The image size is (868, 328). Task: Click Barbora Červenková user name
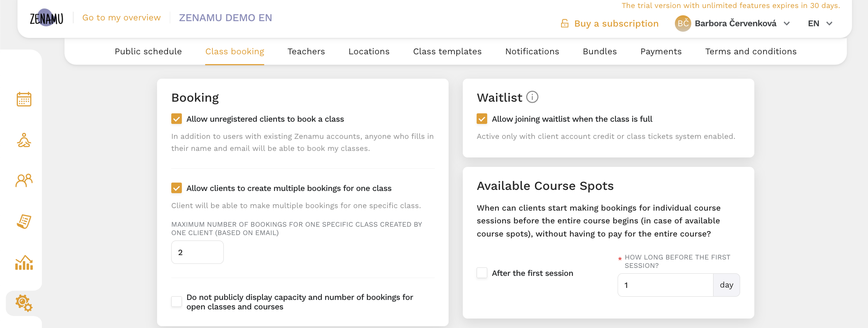736,23
